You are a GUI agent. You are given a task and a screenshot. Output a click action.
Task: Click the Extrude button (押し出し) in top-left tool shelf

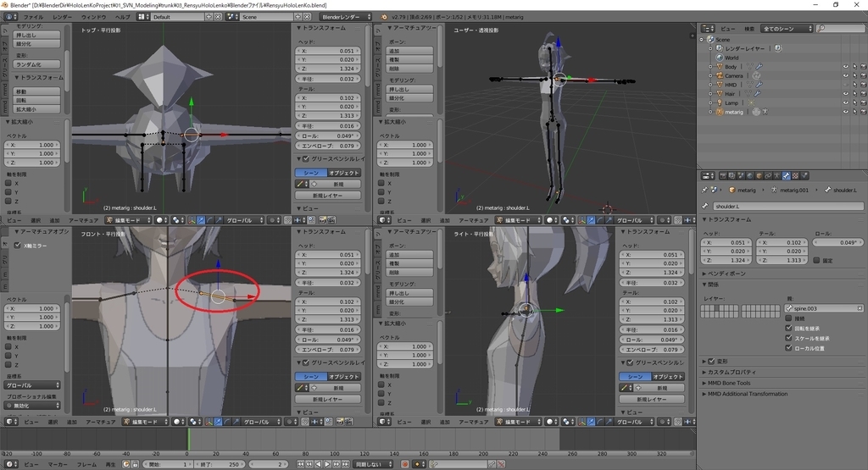[36, 36]
